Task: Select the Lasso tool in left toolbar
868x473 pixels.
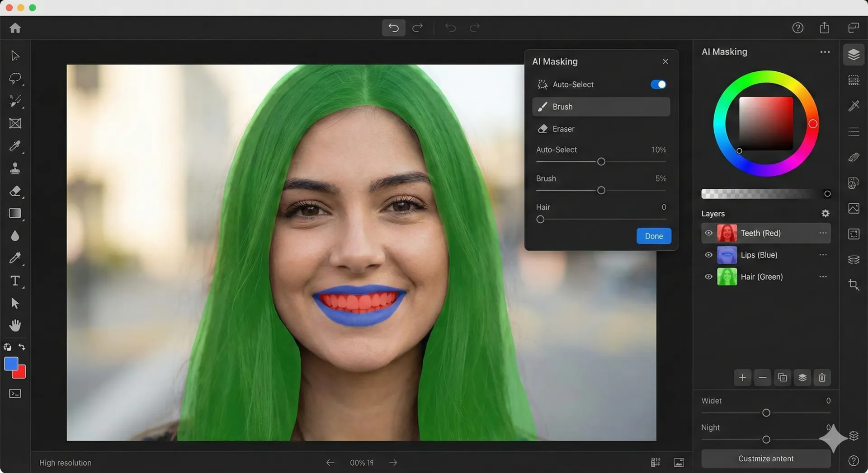Action: (15, 78)
